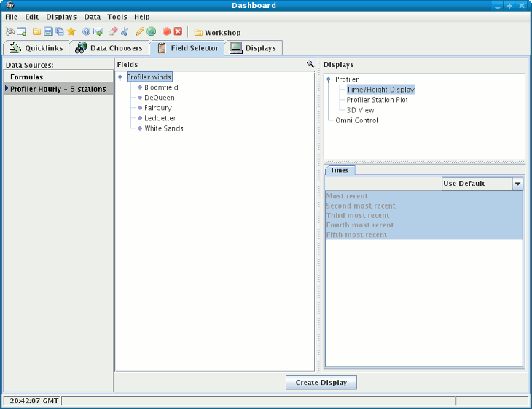This screenshot has height=409, width=532.
Task: Click the globe icon in toolbar
Action: tap(151, 32)
